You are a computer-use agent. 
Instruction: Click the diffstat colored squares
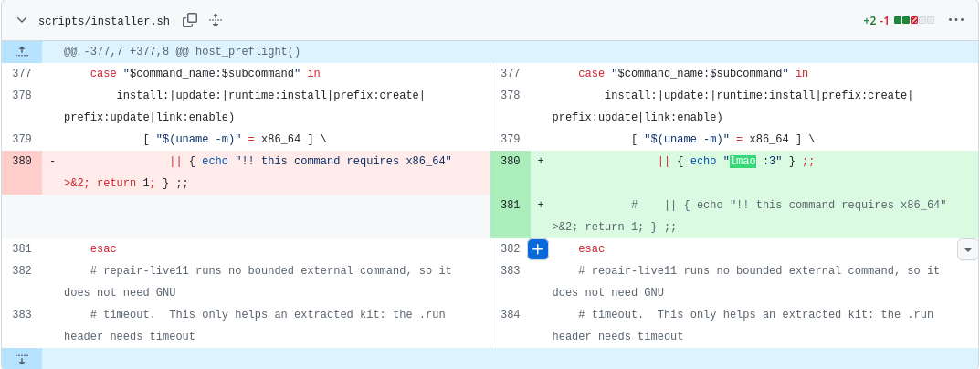[x=914, y=21]
